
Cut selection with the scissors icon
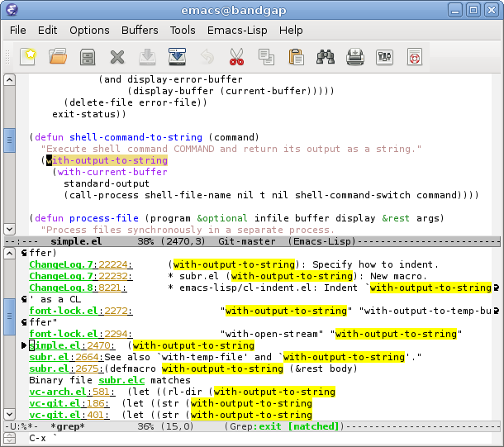236,57
